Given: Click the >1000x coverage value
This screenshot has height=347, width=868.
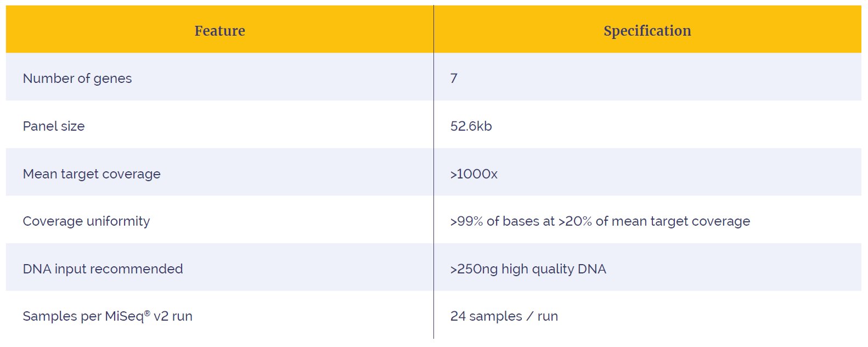Looking at the screenshot, I should tap(474, 174).
